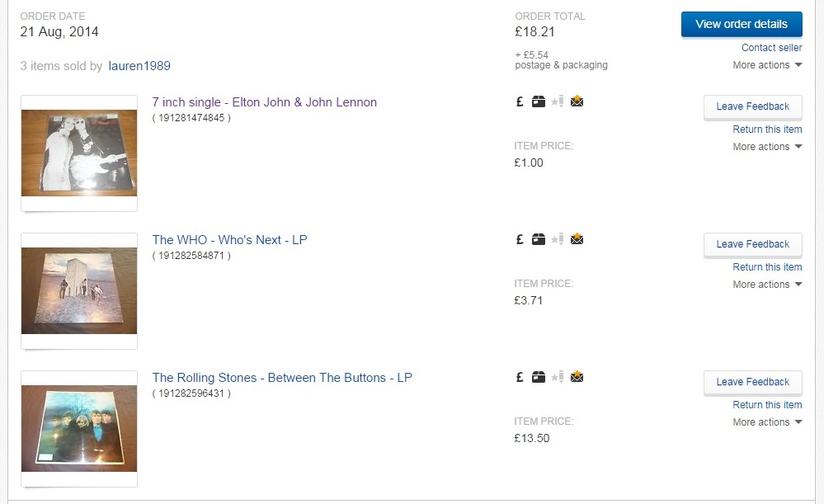Leave Feedback for Rolling Stones Between The Buttons

pyautogui.click(x=752, y=382)
